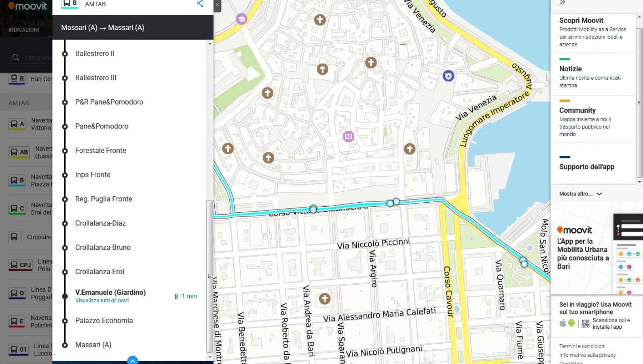Click the purple school marker on map
643x364 pixels.
coord(241,19)
